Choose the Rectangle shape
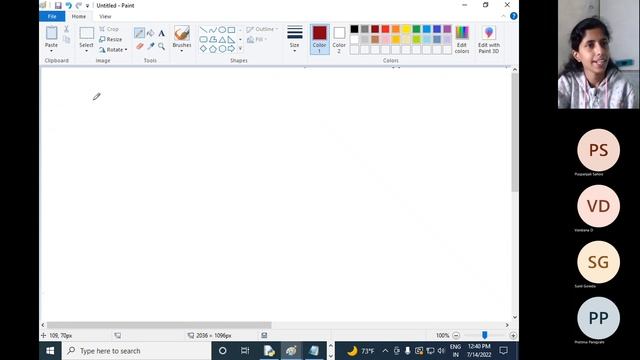This screenshot has height=360, width=640. coord(231,30)
